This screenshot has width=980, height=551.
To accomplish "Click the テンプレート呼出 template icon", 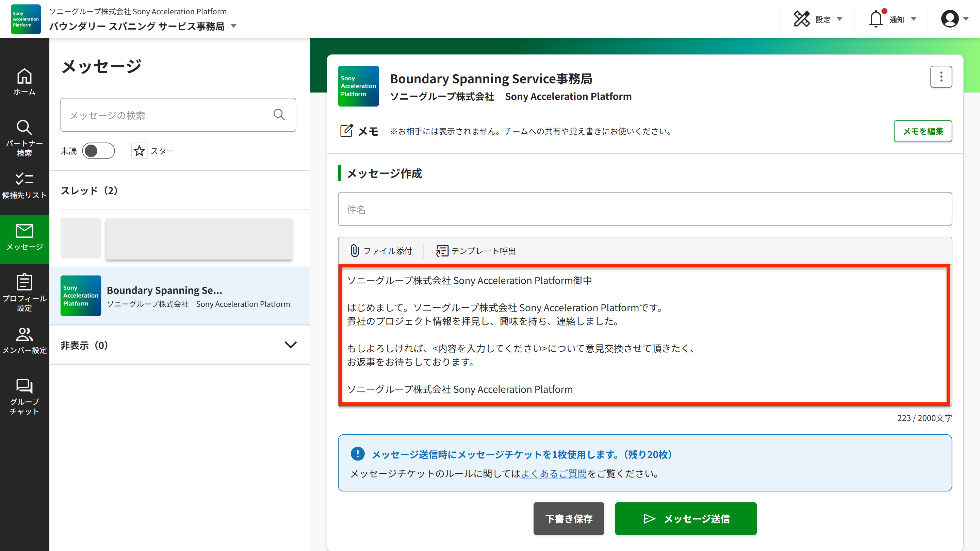I will click(x=442, y=251).
